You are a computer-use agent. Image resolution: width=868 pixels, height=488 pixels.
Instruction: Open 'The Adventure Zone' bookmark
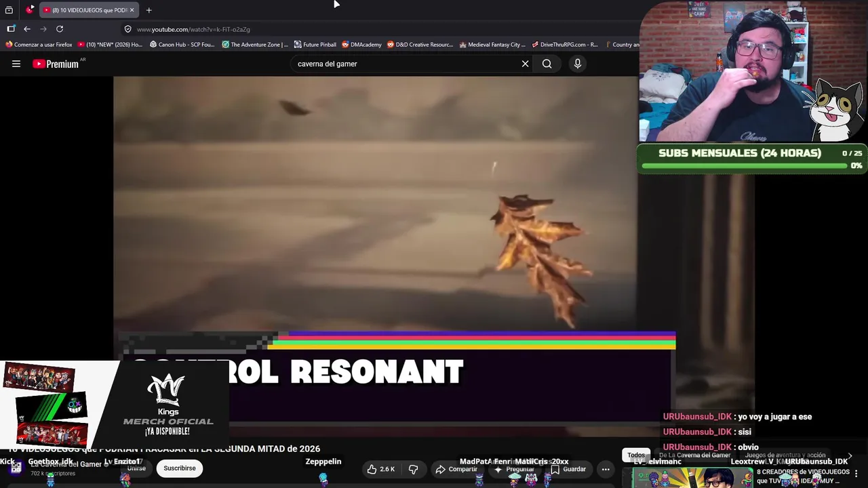click(x=255, y=45)
